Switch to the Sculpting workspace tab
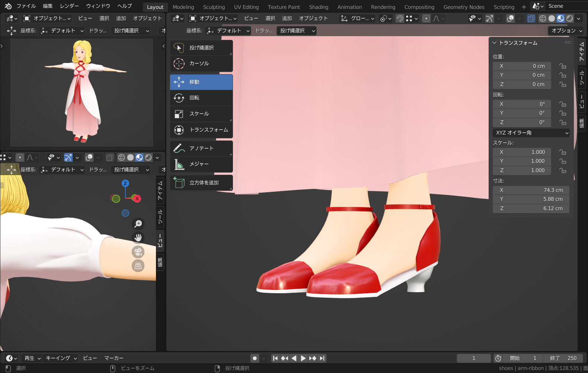This screenshot has width=588, height=373. [214, 7]
